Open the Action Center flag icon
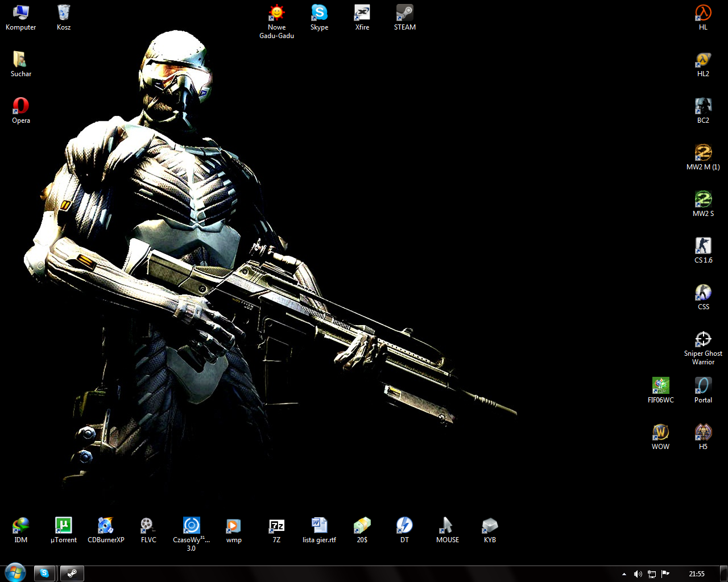The width and height of the screenshot is (728, 582). [665, 574]
